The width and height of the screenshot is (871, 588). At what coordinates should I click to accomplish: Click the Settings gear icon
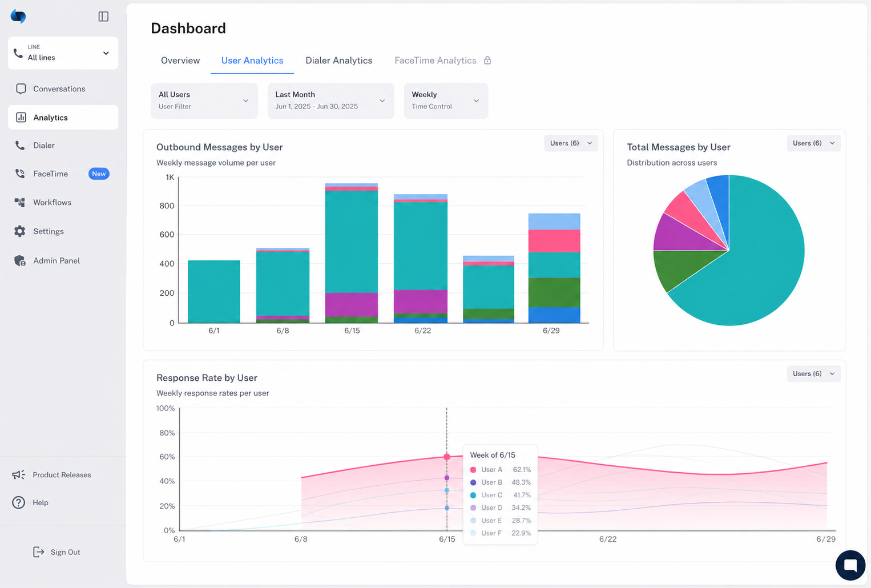[20, 231]
